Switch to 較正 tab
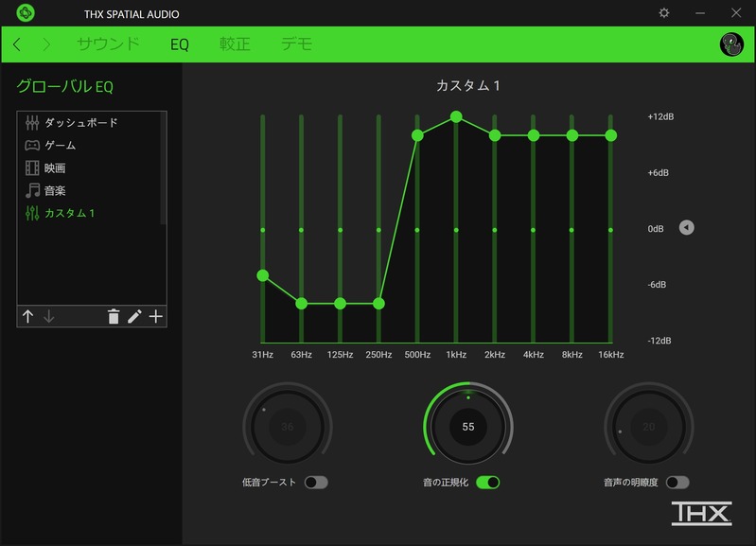Viewport: 756px width, 546px height. coord(235,44)
